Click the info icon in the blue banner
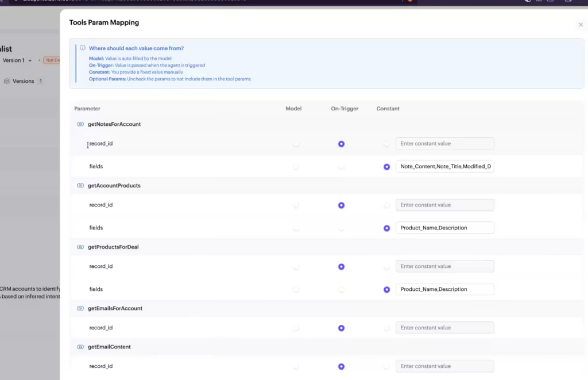Image resolution: width=588 pixels, height=380 pixels. tap(83, 48)
